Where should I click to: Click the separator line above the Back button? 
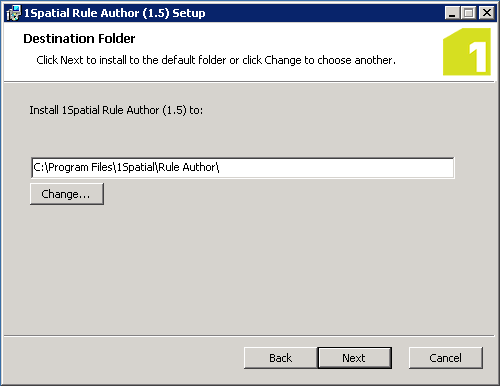[249, 335]
